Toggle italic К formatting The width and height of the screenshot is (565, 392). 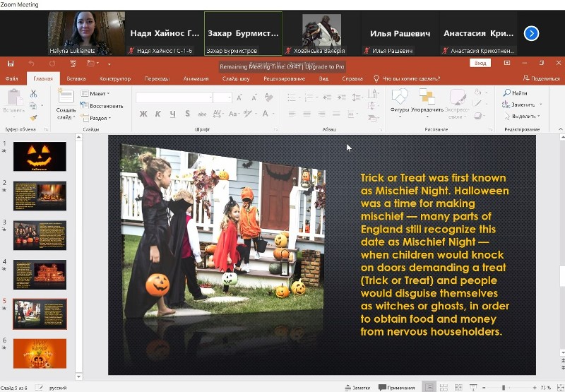coord(157,114)
